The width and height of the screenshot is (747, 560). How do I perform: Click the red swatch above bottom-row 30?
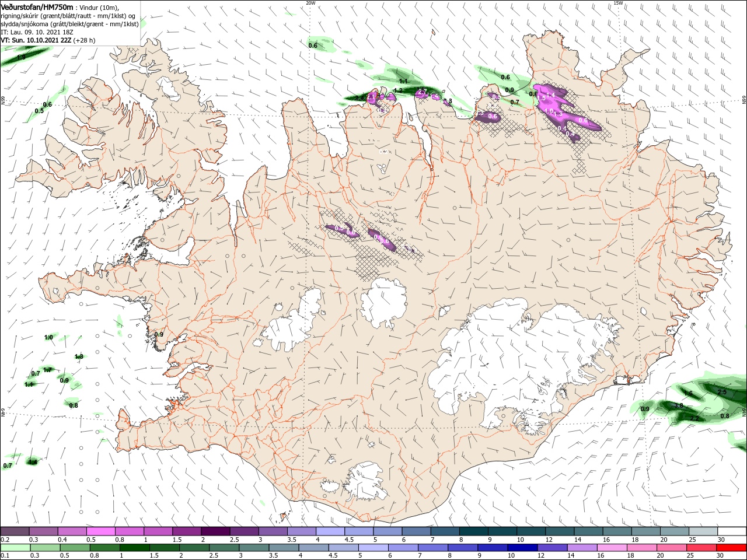[x=732, y=548]
